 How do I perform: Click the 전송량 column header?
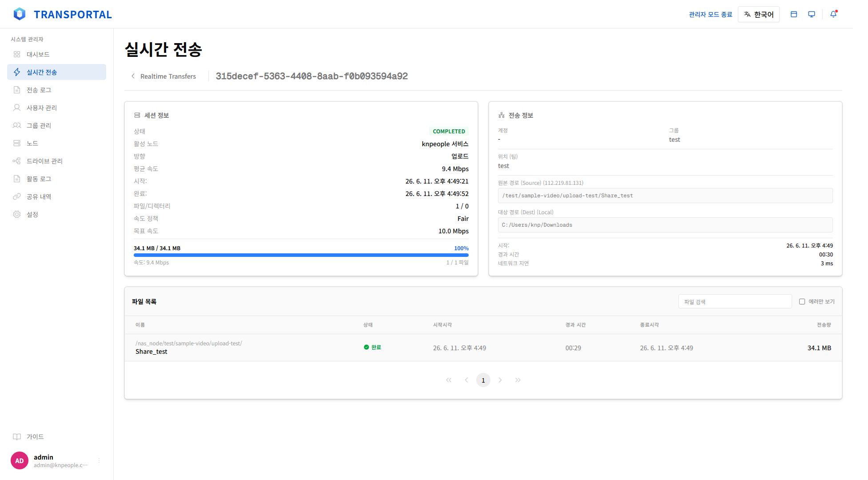point(824,325)
